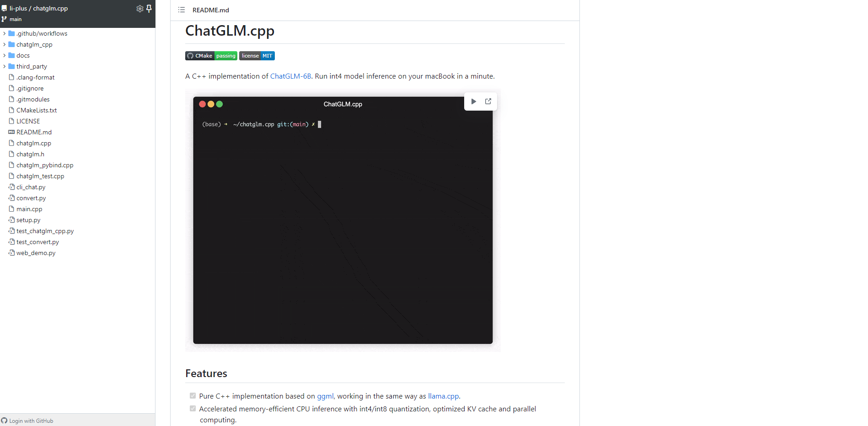
Task: Open README.md in the file tree
Action: tap(34, 132)
